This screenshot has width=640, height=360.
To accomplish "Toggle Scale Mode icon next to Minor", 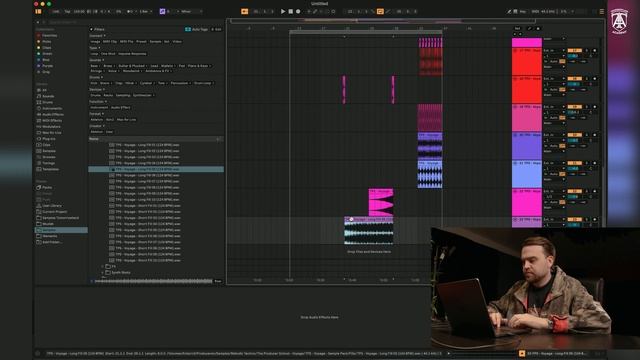I will pos(162,11).
